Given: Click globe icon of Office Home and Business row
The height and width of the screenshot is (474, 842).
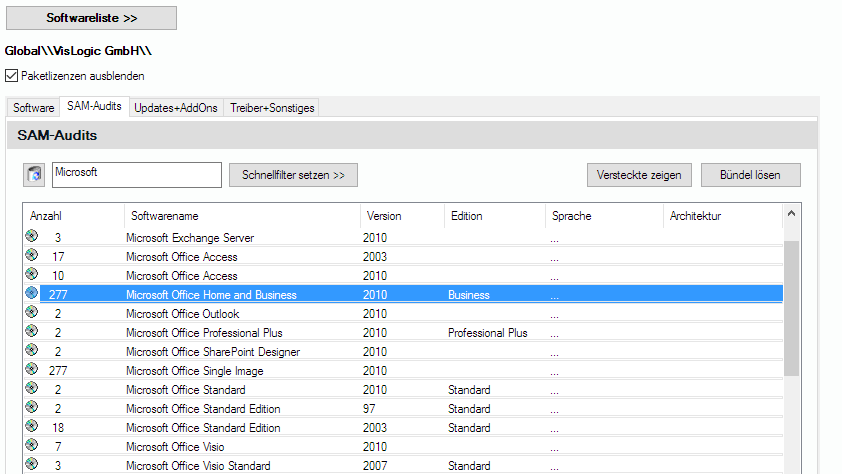Looking at the screenshot, I should [x=32, y=293].
